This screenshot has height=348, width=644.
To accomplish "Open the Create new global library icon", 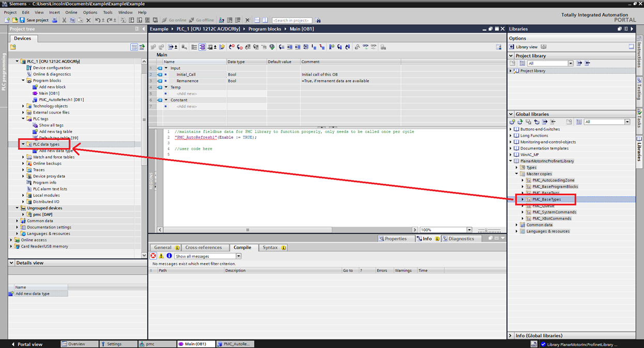I will 513,122.
